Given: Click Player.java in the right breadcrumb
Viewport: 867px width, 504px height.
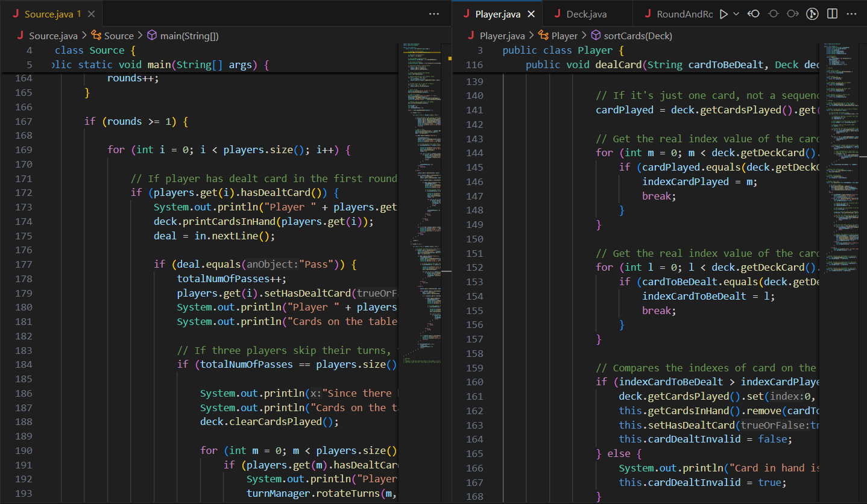Looking at the screenshot, I should (x=502, y=36).
